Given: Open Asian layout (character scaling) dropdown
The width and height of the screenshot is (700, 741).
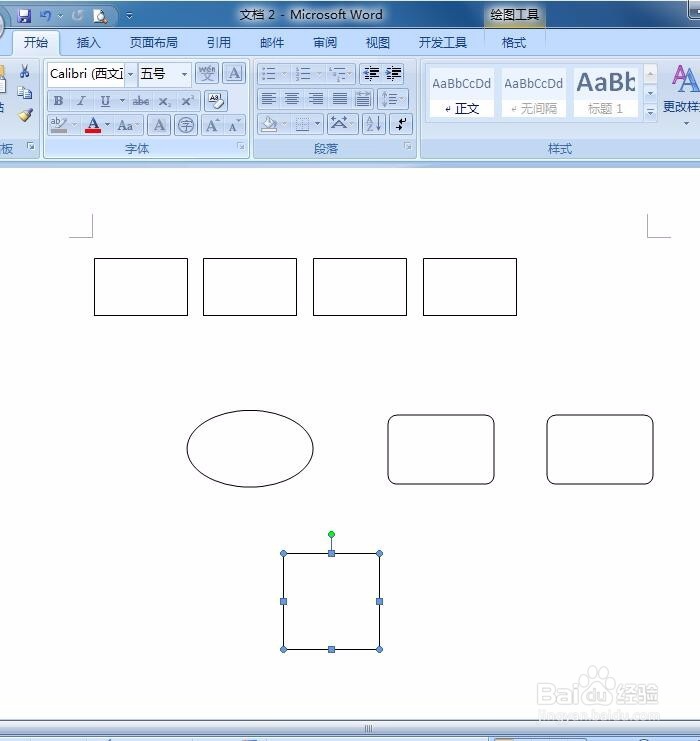Looking at the screenshot, I should pyautogui.click(x=342, y=124).
